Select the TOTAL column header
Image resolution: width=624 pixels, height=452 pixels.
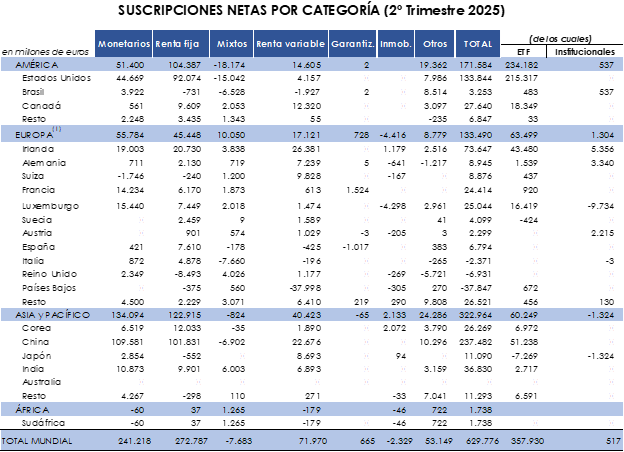coord(478,43)
